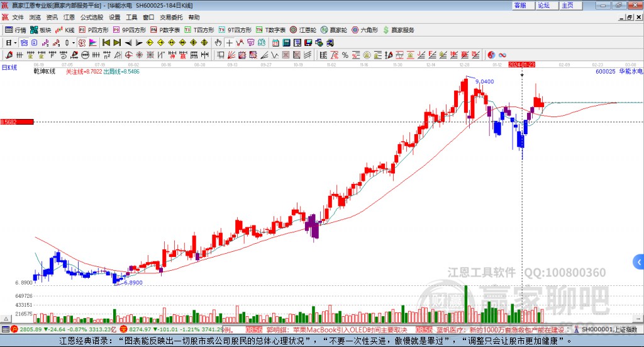Image resolution: width=644 pixels, height=347 pixels.
Task: Open the T数字表 tool
Action: pos(270,30)
